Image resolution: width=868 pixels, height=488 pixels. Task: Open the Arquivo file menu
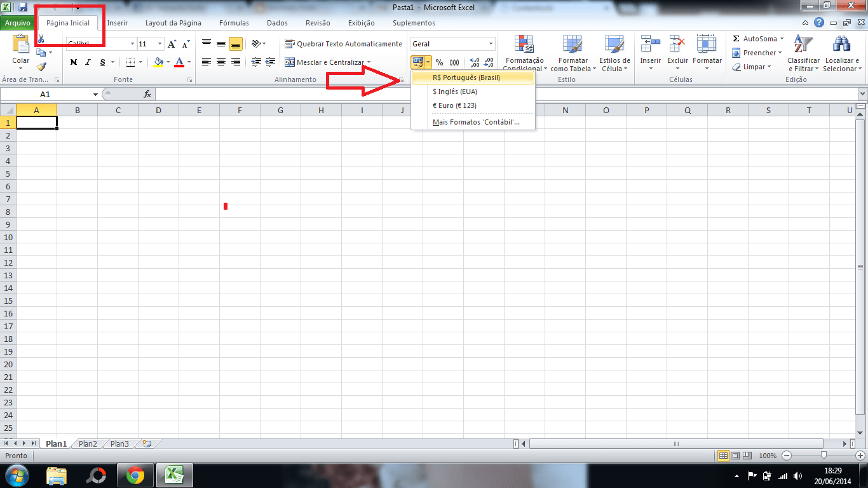tap(18, 23)
